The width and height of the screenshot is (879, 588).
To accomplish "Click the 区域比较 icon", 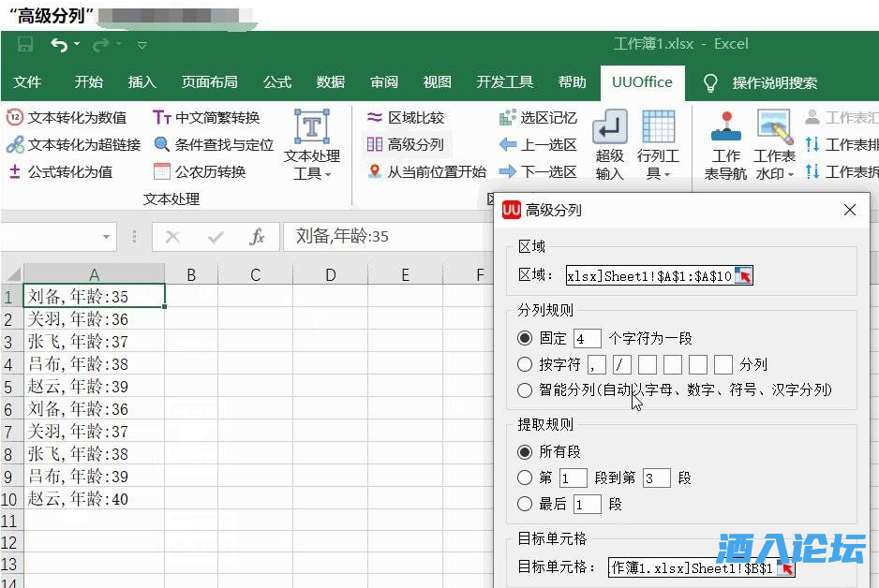I will pyautogui.click(x=375, y=118).
